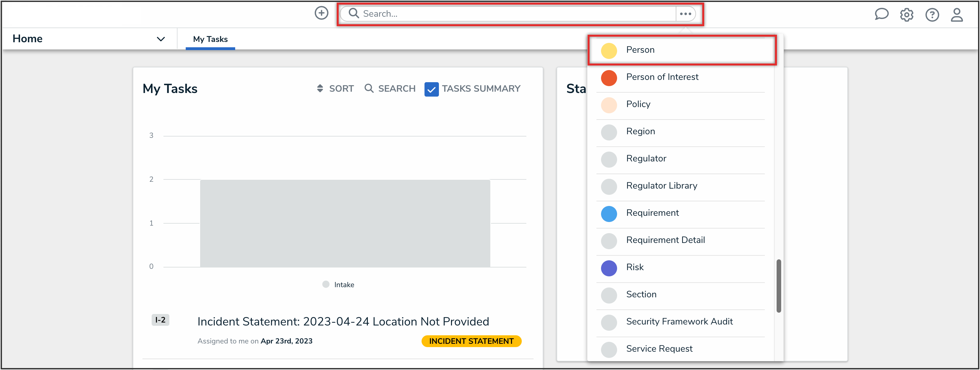The width and height of the screenshot is (980, 370).
Task: Expand the Home navigation dropdown
Action: 160,39
